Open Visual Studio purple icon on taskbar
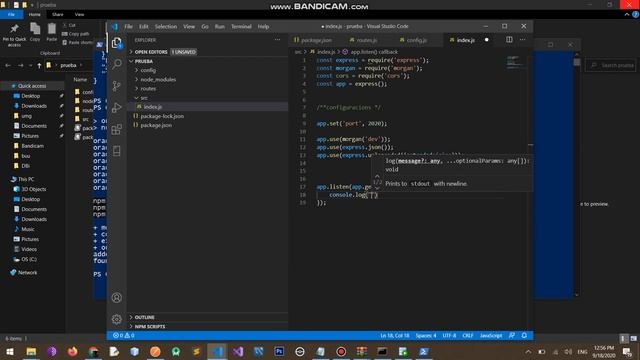 click(x=238, y=351)
